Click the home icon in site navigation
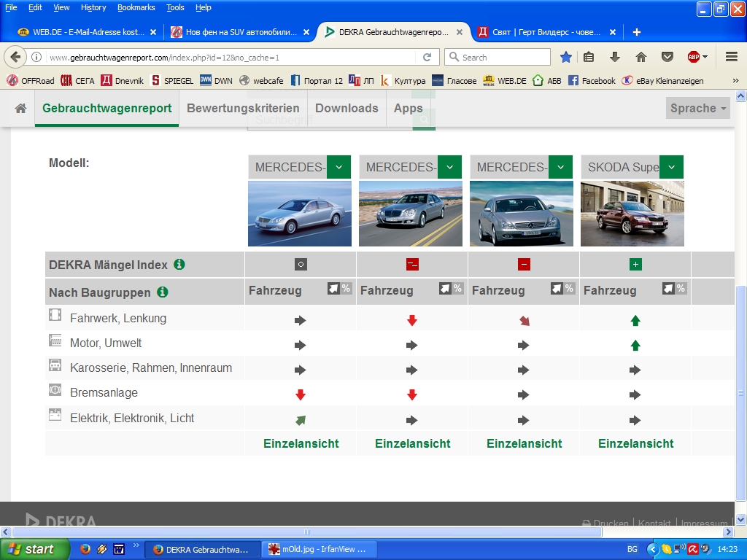 [x=20, y=108]
